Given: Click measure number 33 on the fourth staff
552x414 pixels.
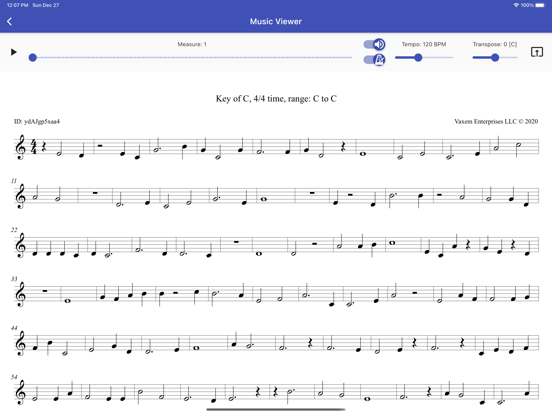Looking at the screenshot, I should [14, 279].
